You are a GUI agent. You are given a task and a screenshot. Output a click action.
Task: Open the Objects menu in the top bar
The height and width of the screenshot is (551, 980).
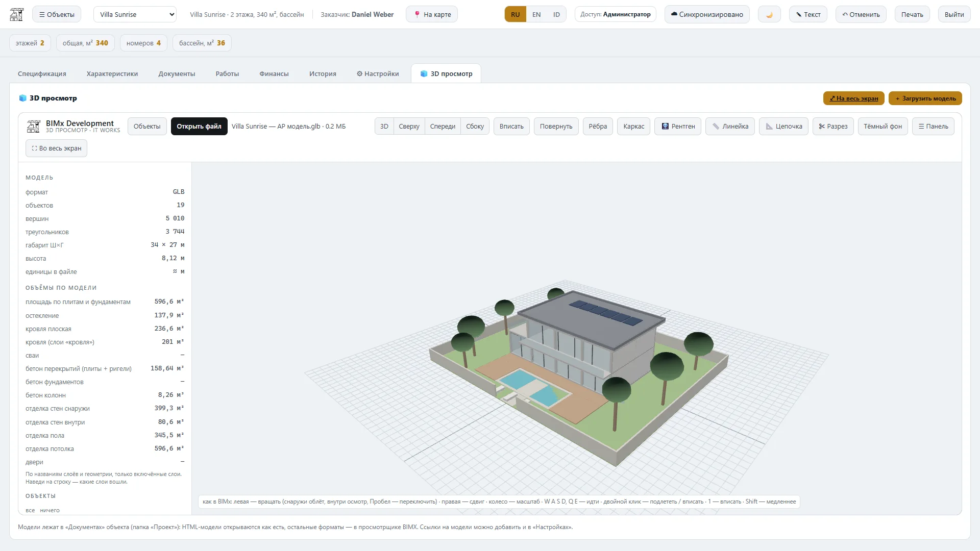click(x=56, y=14)
